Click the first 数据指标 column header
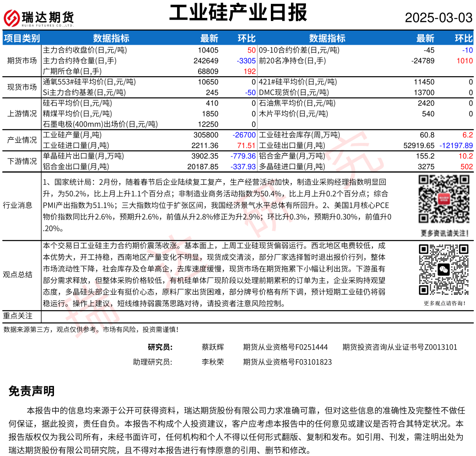Viewport: 476px width, 456px height. 111,38
